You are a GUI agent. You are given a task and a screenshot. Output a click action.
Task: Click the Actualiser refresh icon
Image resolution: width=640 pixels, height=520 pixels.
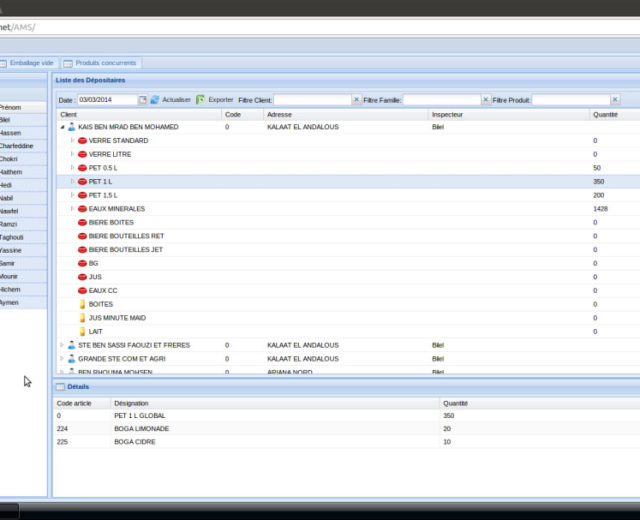click(x=155, y=100)
